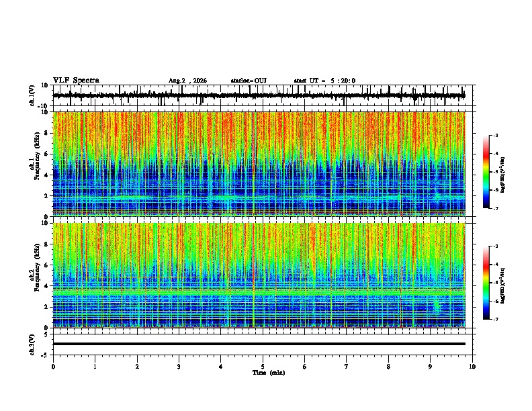Click time axis tick label "10"
The width and height of the screenshot is (532, 411).
coord(472,367)
